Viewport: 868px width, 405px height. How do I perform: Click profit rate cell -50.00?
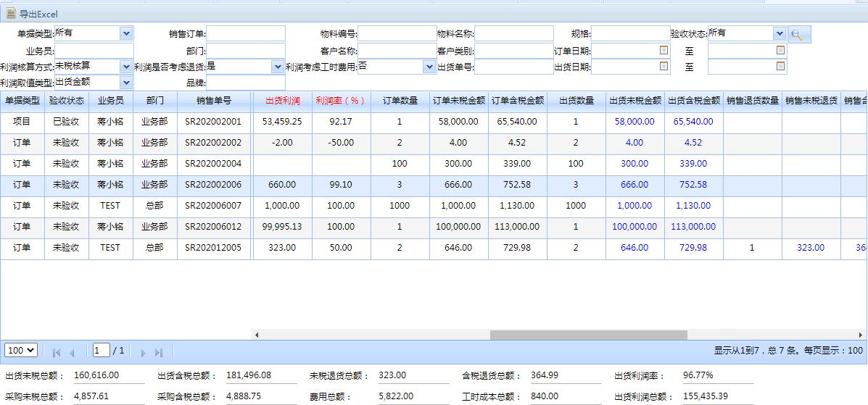(341, 143)
